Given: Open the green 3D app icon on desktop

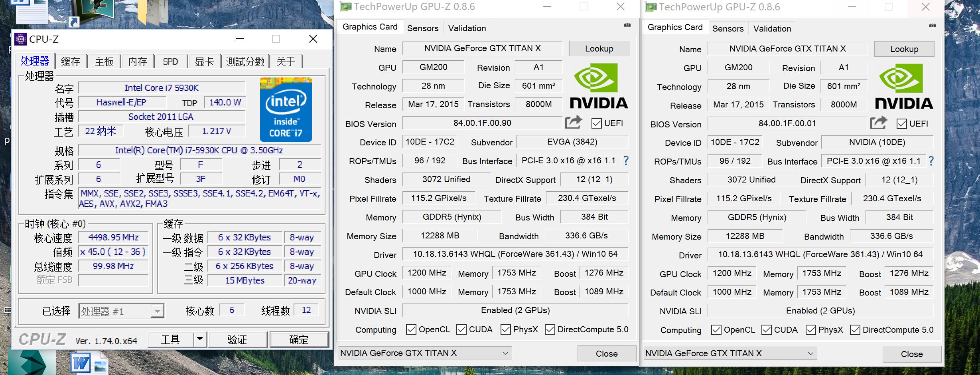Looking at the screenshot, I should pyautogui.click(x=32, y=363).
